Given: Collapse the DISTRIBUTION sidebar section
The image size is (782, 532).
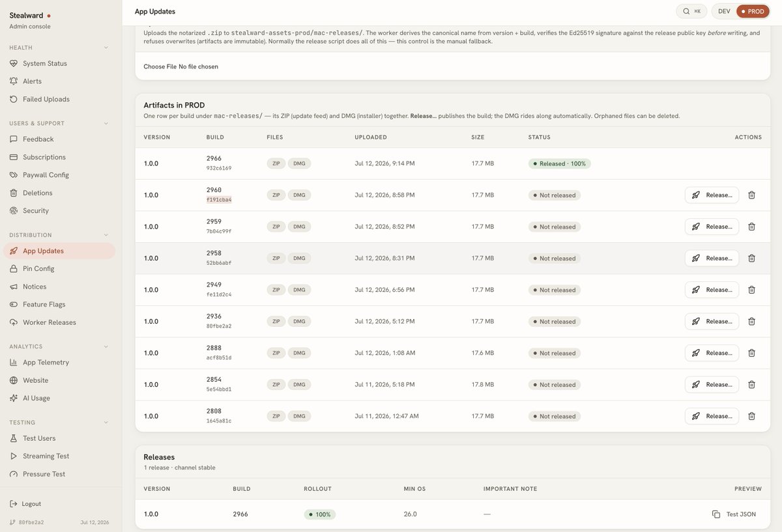Looking at the screenshot, I should click(x=106, y=235).
